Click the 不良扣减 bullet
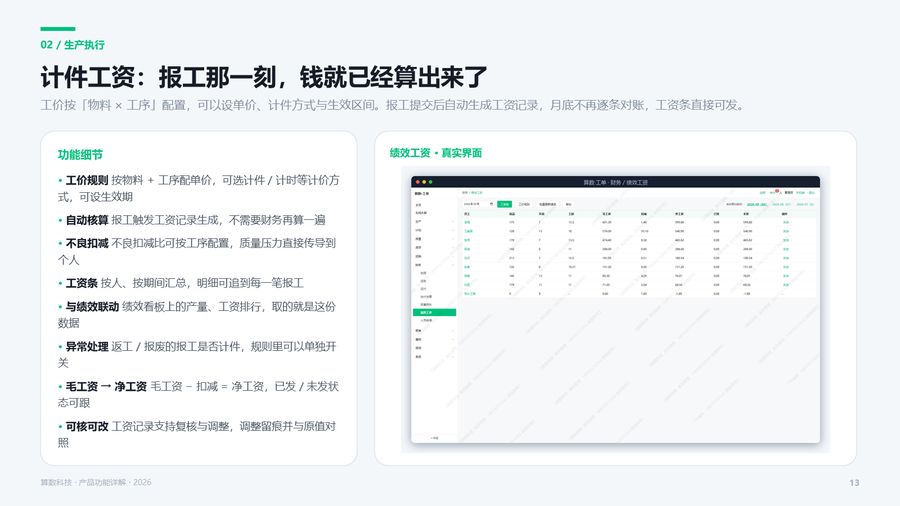The image size is (900, 506). point(197,251)
